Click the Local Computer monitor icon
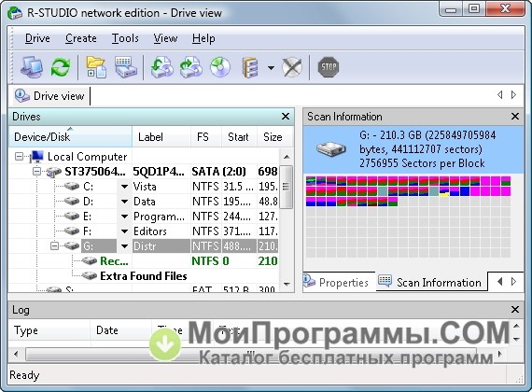The width and height of the screenshot is (532, 392). coord(36,157)
